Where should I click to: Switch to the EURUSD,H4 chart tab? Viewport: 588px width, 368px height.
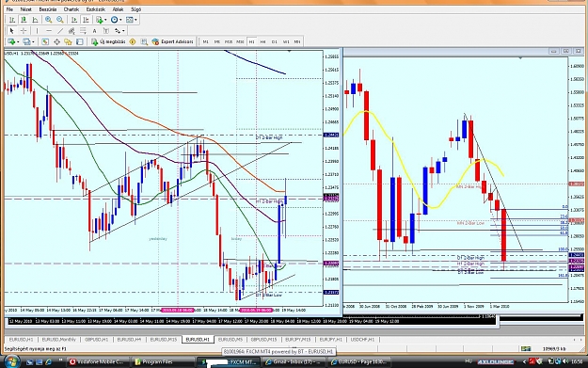point(129,340)
